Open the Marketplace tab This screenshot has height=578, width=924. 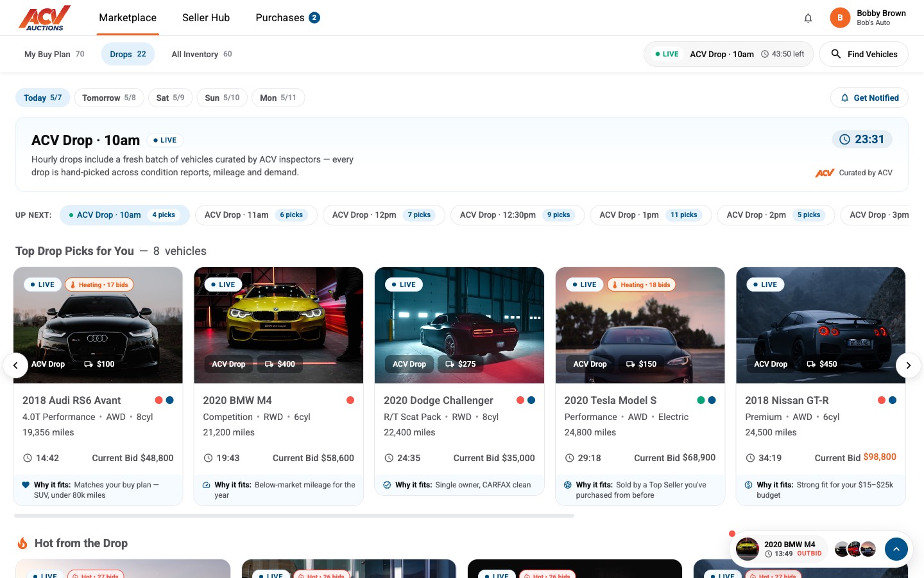(x=128, y=18)
